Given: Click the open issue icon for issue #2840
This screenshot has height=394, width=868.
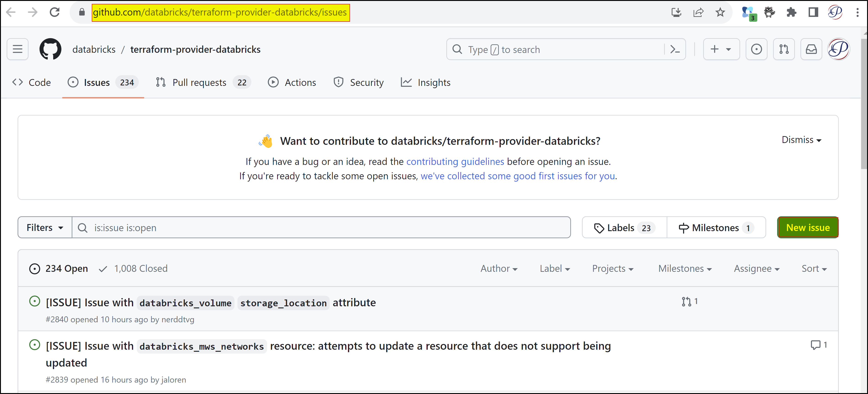Looking at the screenshot, I should (35, 301).
